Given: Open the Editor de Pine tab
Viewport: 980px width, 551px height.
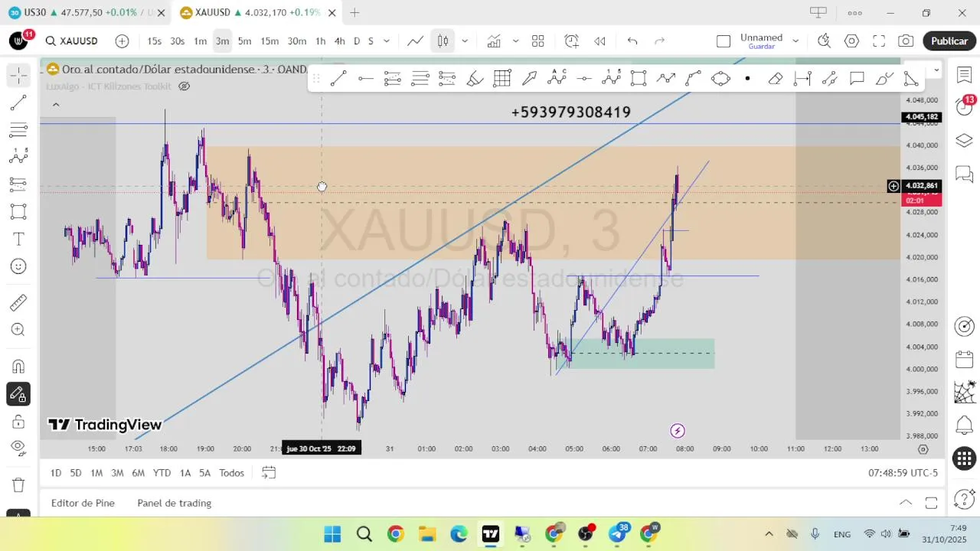Looking at the screenshot, I should pos(83,503).
